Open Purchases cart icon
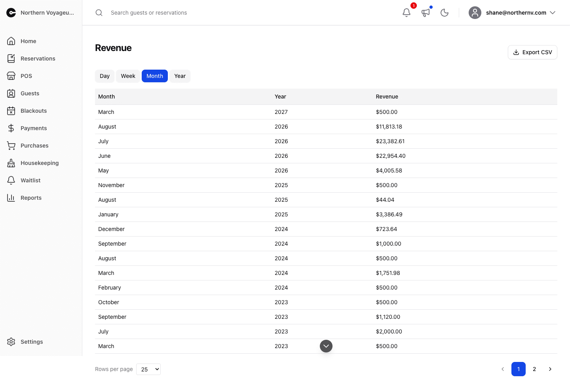 (x=11, y=146)
